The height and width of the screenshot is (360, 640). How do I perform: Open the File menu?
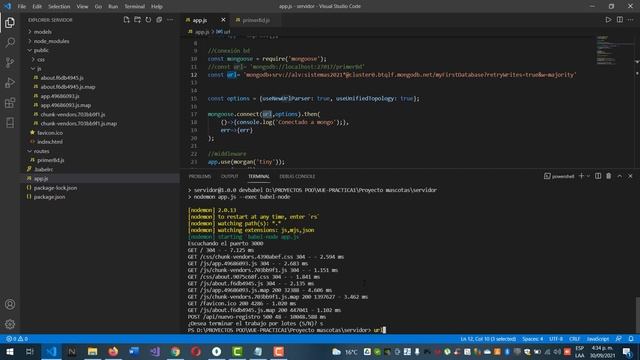[22, 7]
